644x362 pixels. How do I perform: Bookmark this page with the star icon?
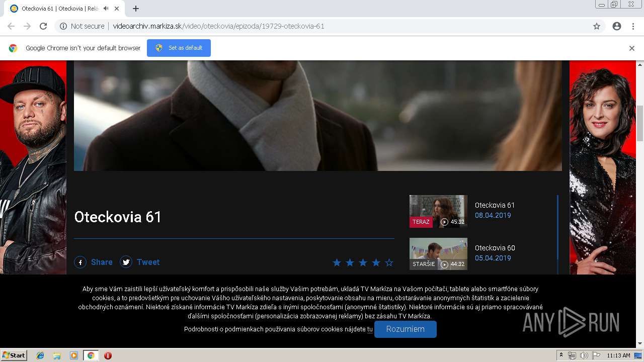coord(597,26)
